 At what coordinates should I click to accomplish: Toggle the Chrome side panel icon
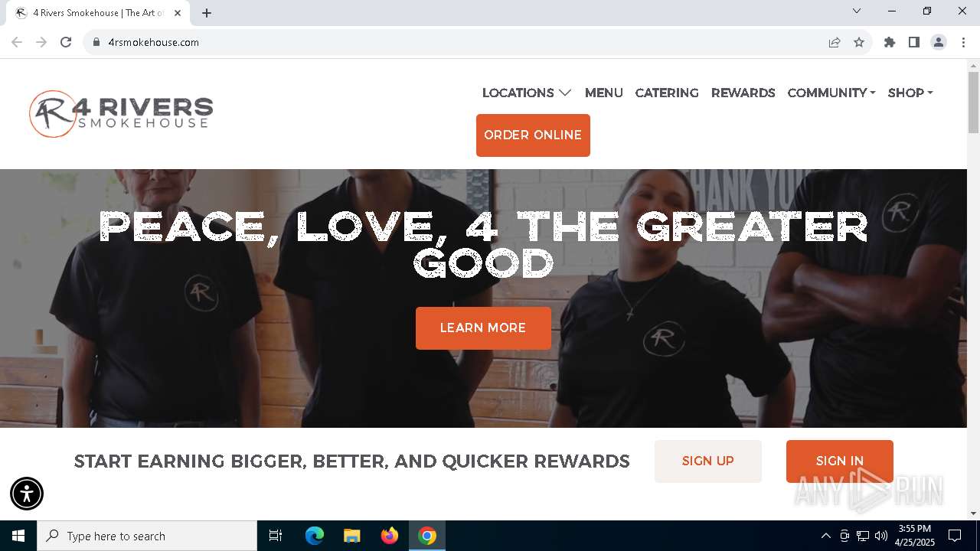[914, 42]
